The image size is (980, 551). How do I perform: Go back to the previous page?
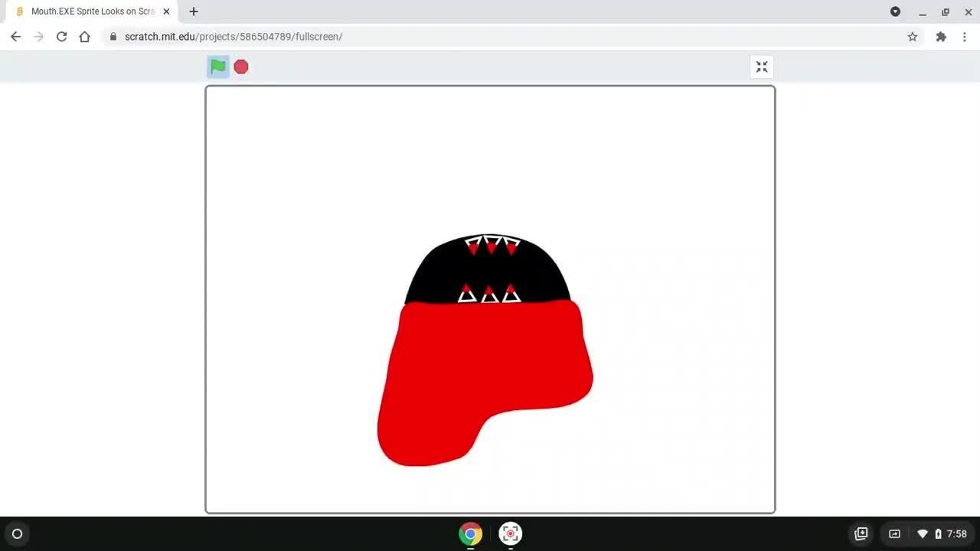pos(15,37)
